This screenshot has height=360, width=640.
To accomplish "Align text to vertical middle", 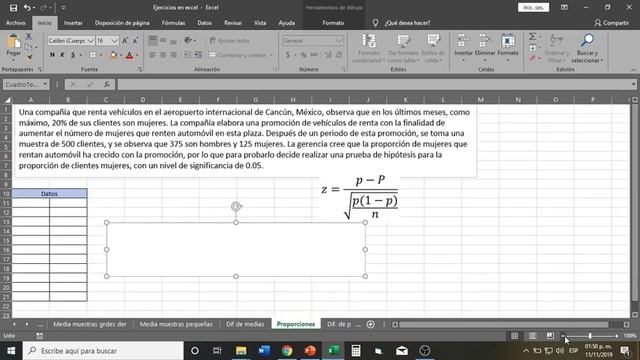I will click(163, 40).
